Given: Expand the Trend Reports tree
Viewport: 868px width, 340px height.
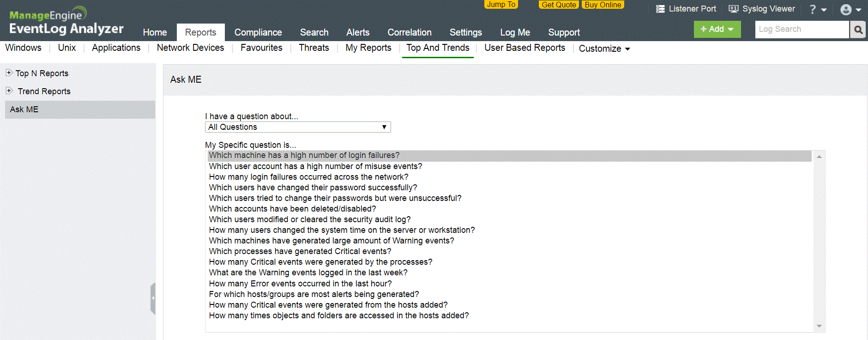Looking at the screenshot, I should point(9,91).
